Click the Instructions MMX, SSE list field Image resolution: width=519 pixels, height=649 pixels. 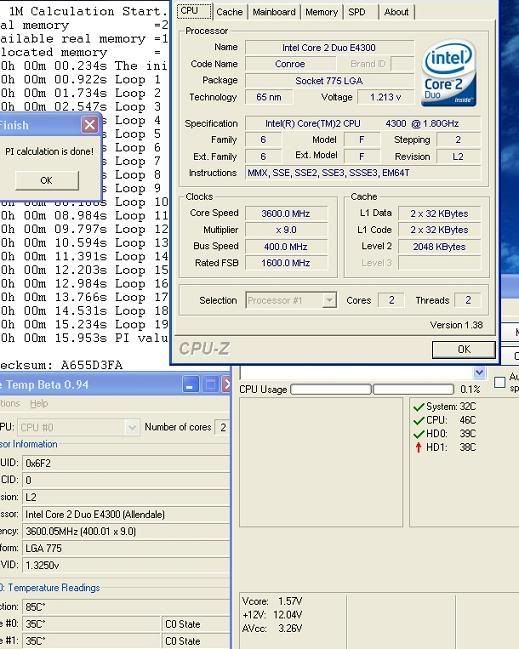coord(363,173)
